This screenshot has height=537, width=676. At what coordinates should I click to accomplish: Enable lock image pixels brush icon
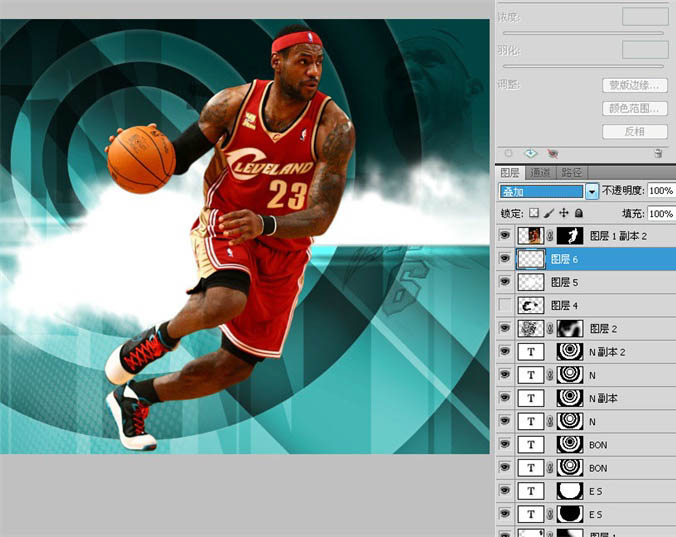tap(549, 213)
